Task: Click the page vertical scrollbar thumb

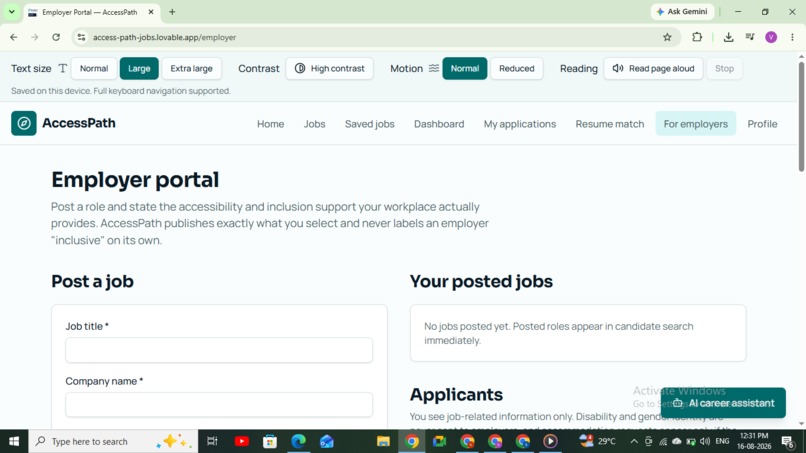Action: (801, 117)
